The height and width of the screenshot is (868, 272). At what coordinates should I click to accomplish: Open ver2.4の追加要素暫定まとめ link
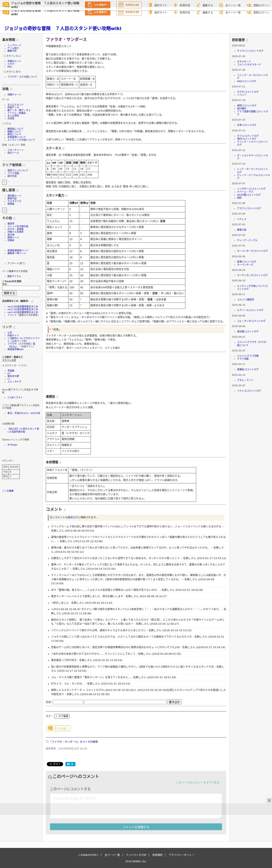[23, 312]
